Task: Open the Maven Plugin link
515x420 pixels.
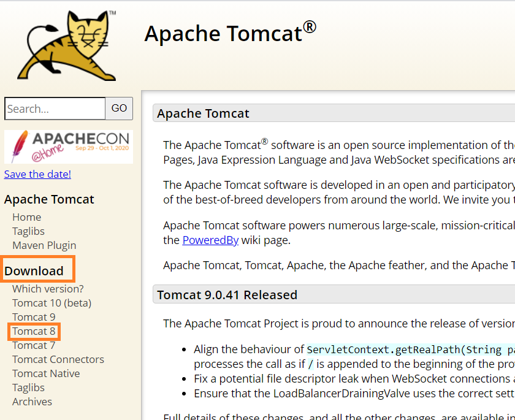Action: [x=44, y=245]
